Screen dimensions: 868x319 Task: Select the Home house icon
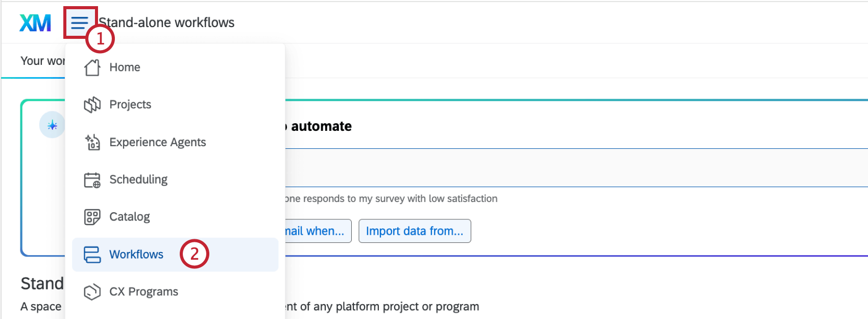click(x=92, y=66)
